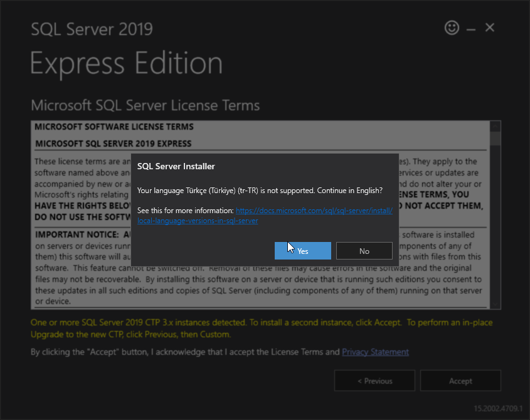Click the 'Microsoft SQL Server License Terms' heading

pos(146,105)
